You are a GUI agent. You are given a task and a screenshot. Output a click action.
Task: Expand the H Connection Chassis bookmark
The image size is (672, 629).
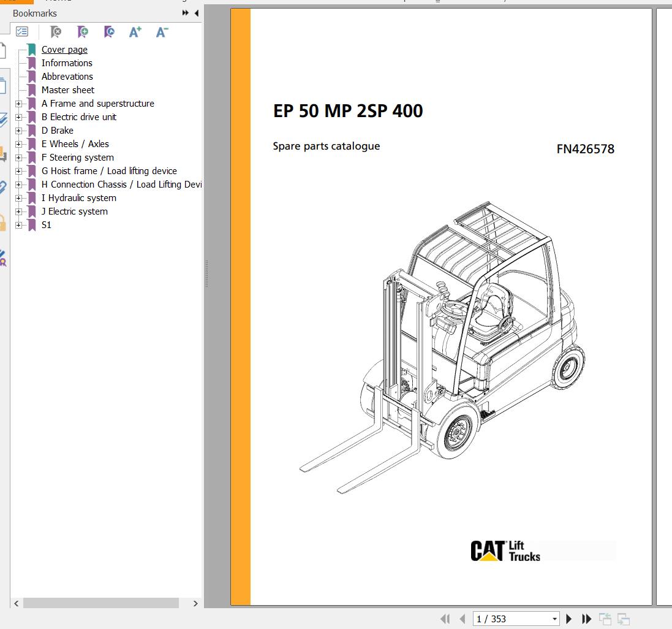coord(18,185)
